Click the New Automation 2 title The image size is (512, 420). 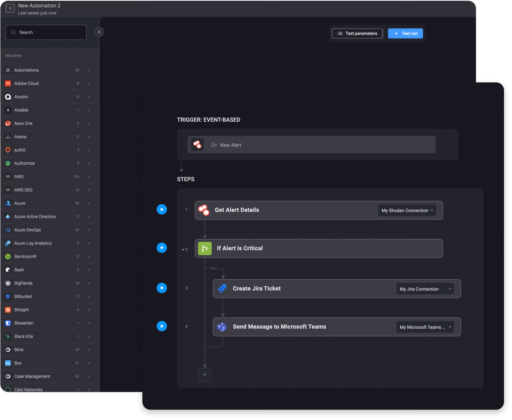39,6
